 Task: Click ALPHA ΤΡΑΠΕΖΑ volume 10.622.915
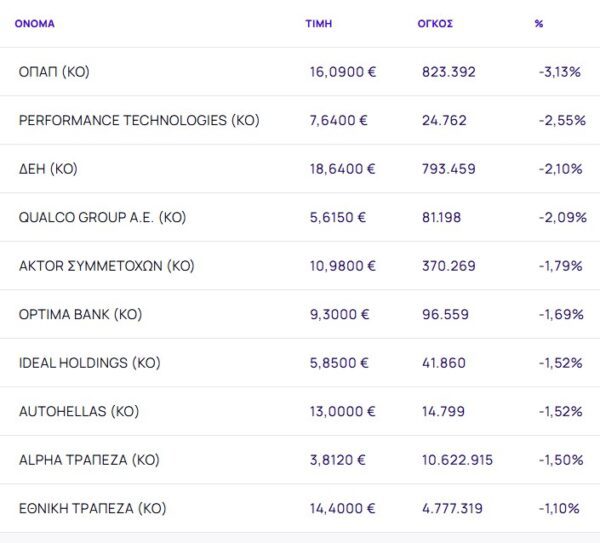coord(457,460)
